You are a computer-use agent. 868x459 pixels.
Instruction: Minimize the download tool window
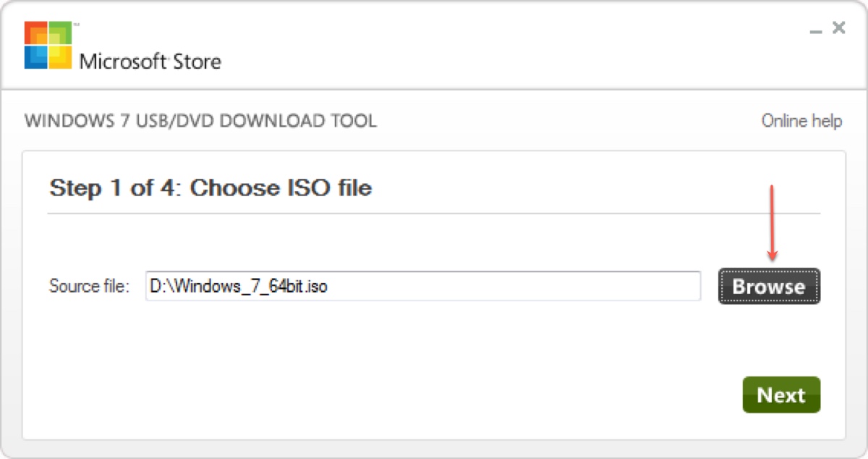(815, 30)
